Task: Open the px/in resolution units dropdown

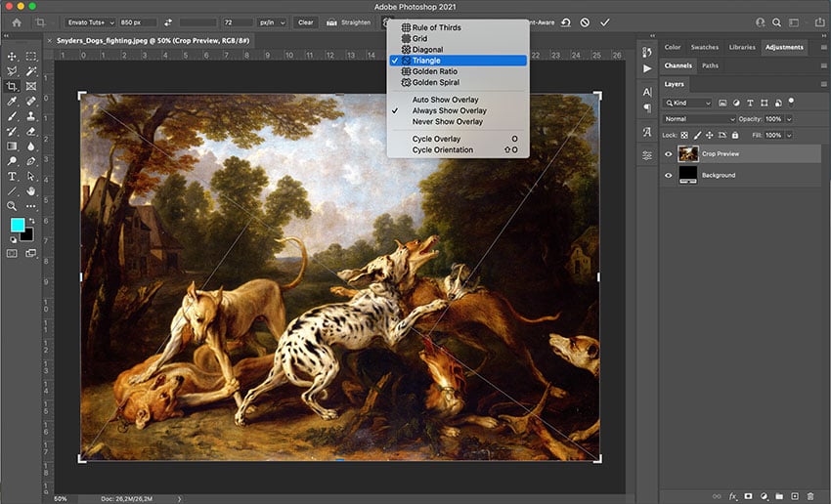Action: pyautogui.click(x=270, y=21)
